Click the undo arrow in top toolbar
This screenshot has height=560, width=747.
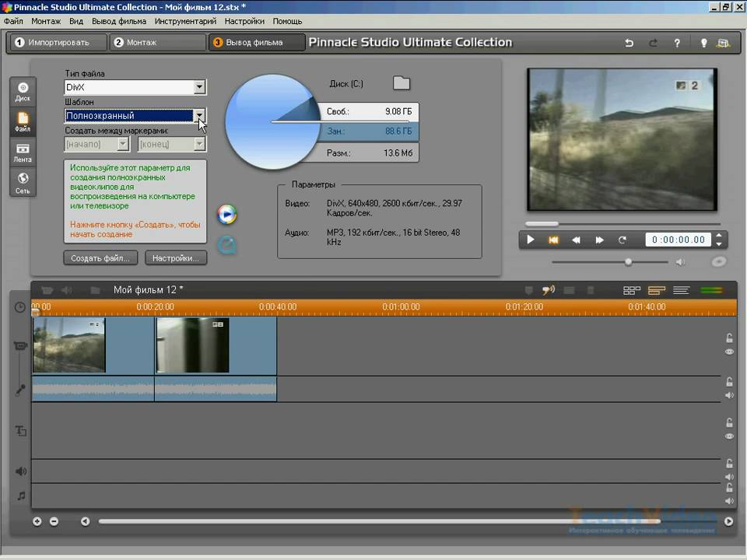(x=630, y=43)
